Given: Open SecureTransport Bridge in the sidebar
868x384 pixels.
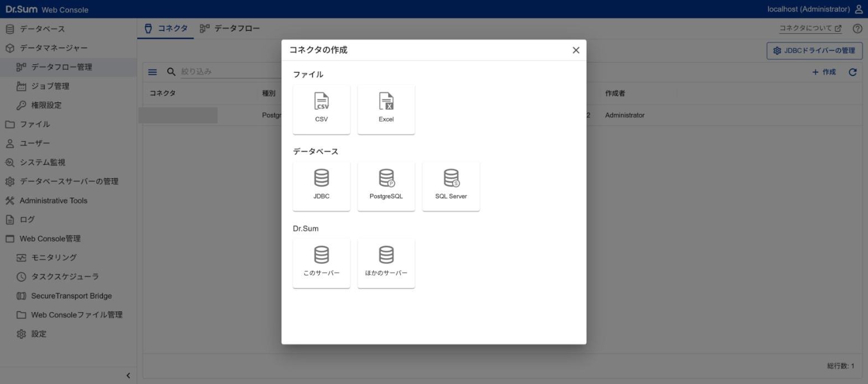Looking at the screenshot, I should point(68,296).
